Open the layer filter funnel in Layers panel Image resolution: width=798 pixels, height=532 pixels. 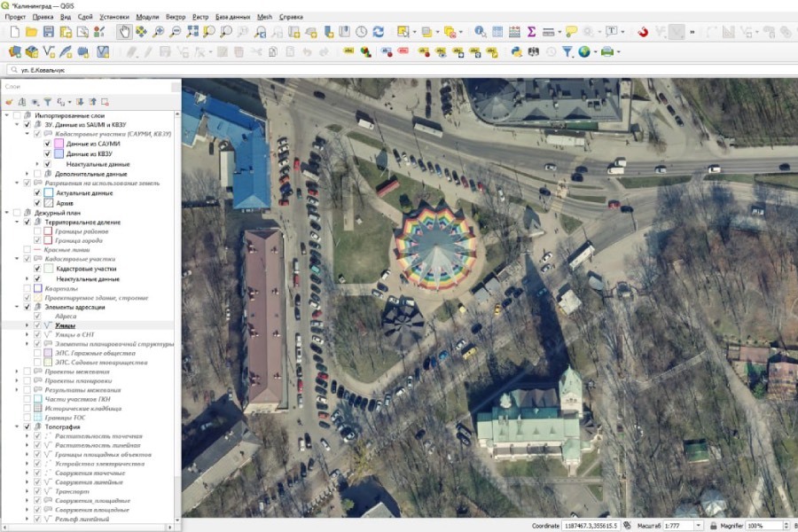(x=48, y=102)
